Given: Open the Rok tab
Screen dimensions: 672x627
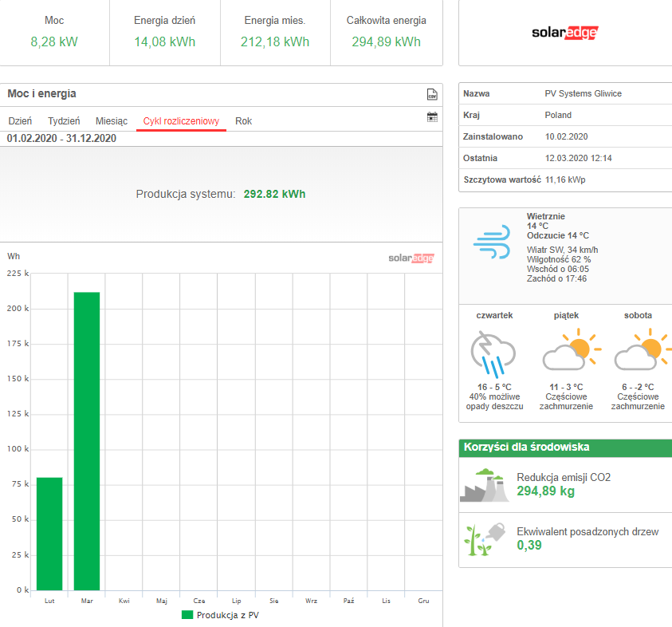Looking at the screenshot, I should 243,121.
